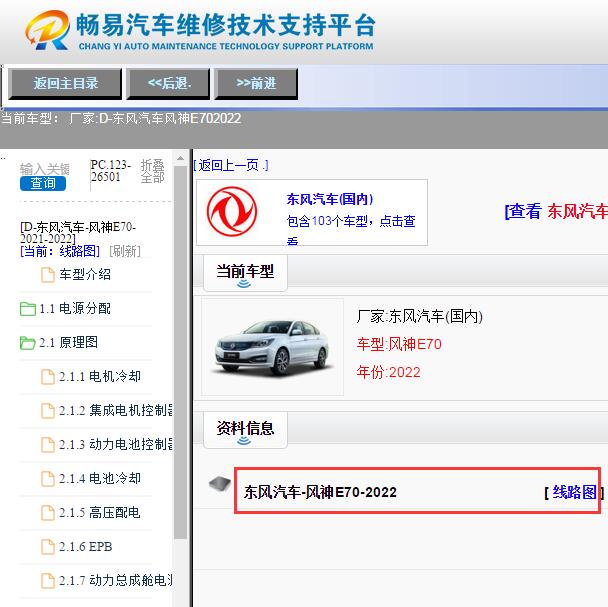
Task: Go forward with the >>前进 button
Action: [x=256, y=83]
